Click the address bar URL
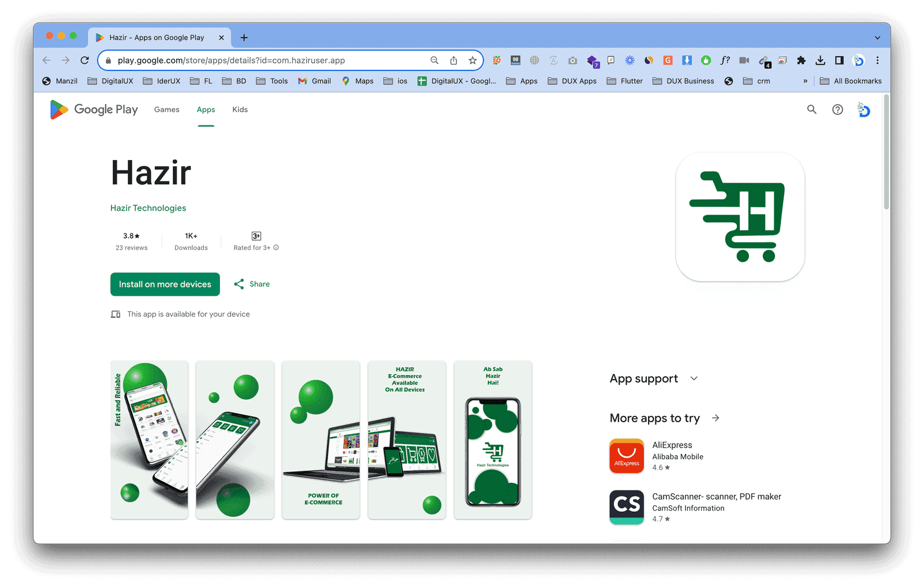 pyautogui.click(x=231, y=60)
